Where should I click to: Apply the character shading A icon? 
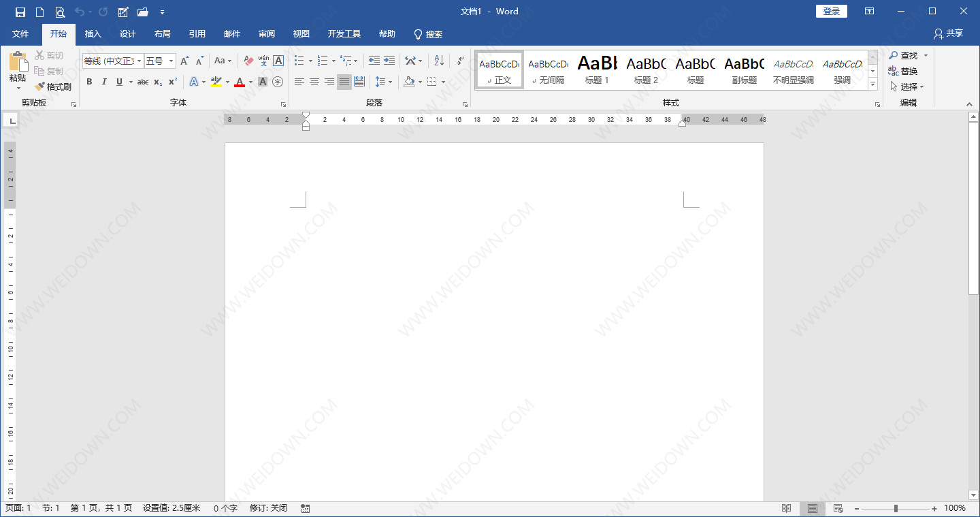[x=263, y=82]
